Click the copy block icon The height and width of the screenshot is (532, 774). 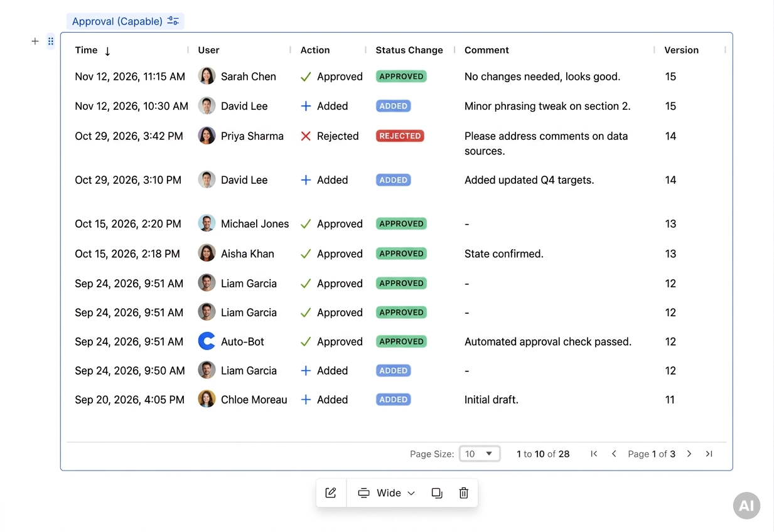click(x=437, y=493)
